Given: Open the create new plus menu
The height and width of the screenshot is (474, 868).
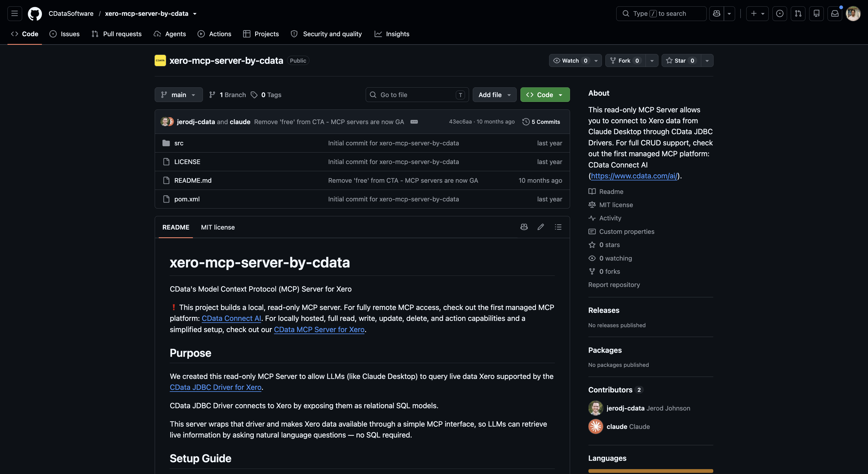Looking at the screenshot, I should coord(757,14).
